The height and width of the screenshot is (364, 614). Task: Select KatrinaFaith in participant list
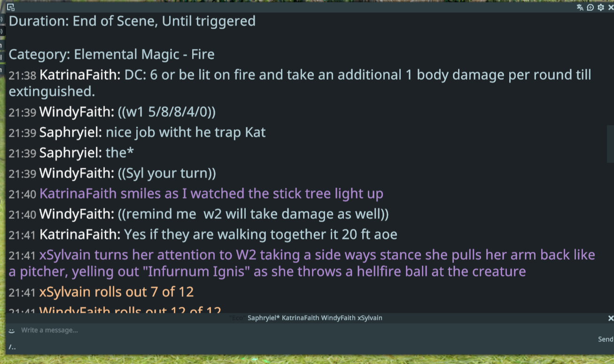coord(300,318)
